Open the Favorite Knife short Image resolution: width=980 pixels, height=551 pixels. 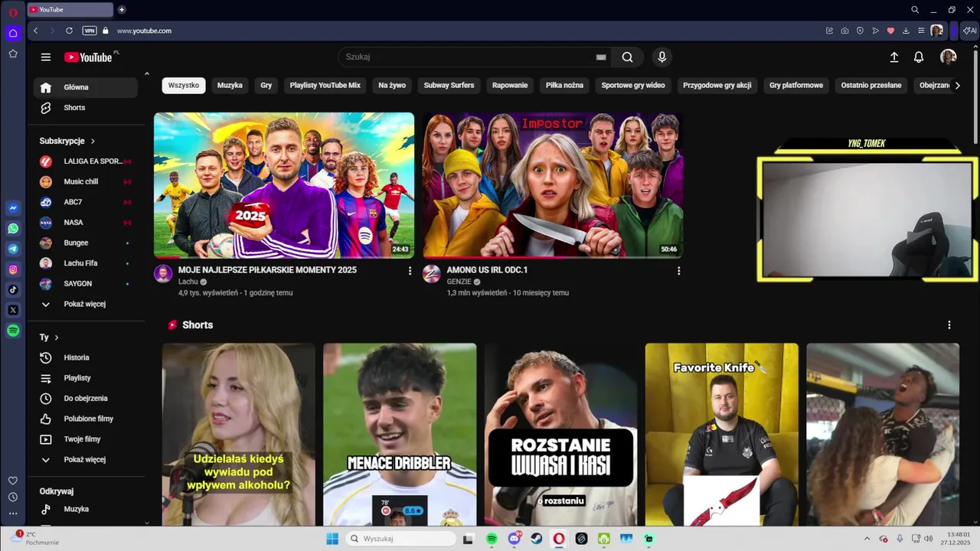pyautogui.click(x=721, y=434)
